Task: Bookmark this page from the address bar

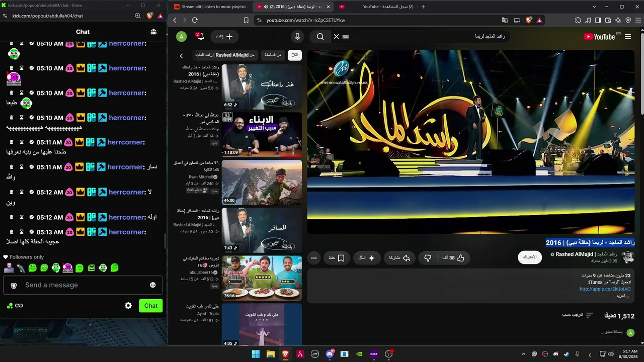Action: coord(246,20)
